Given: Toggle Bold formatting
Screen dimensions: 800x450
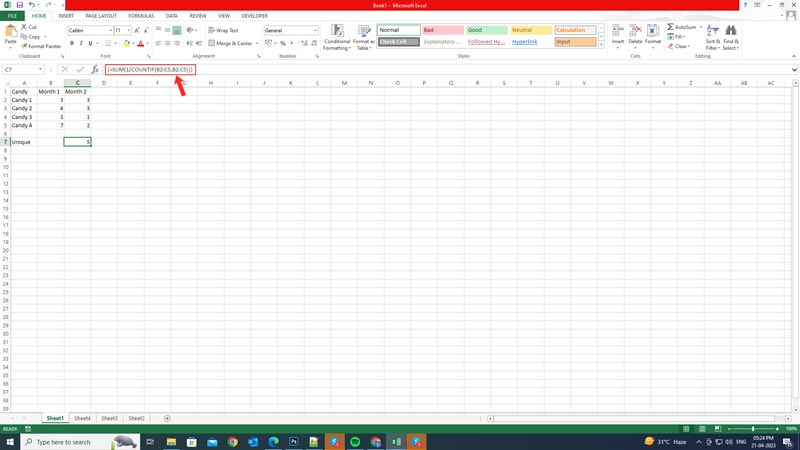Looking at the screenshot, I should click(x=72, y=43).
